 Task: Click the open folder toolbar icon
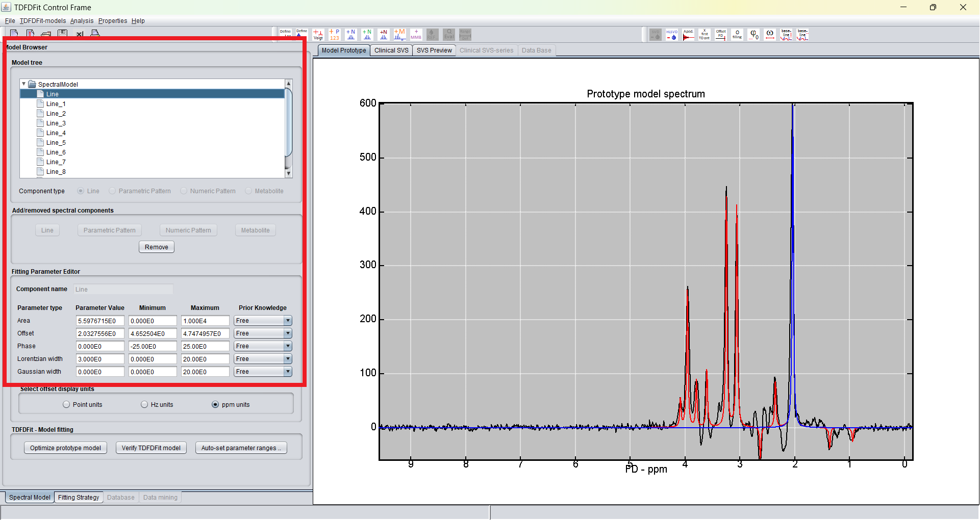pos(46,34)
